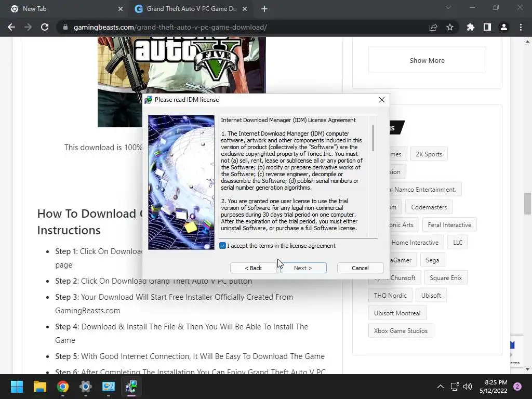Image resolution: width=532 pixels, height=399 pixels.
Task: Open Chrome extensions puzzle icon
Action: 471,27
